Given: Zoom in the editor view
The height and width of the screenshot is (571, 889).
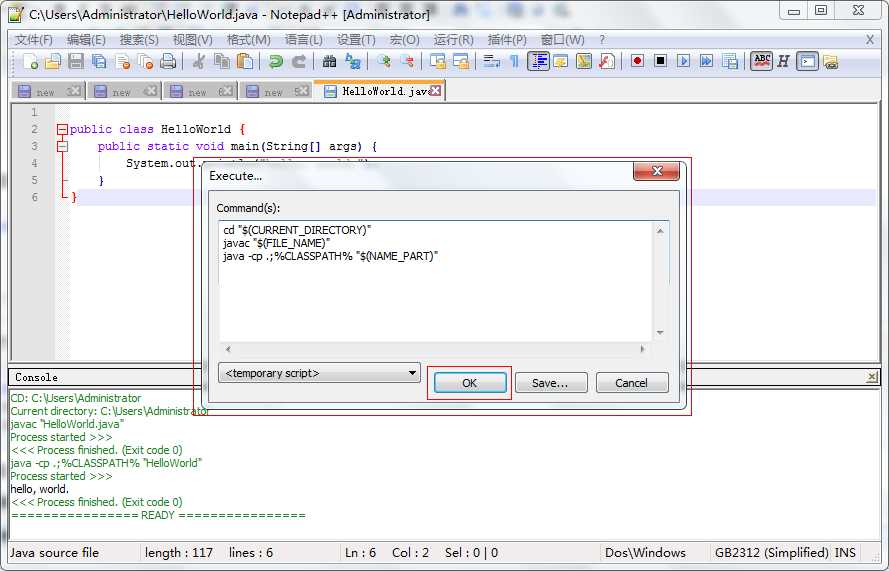Looking at the screenshot, I should coord(384,61).
